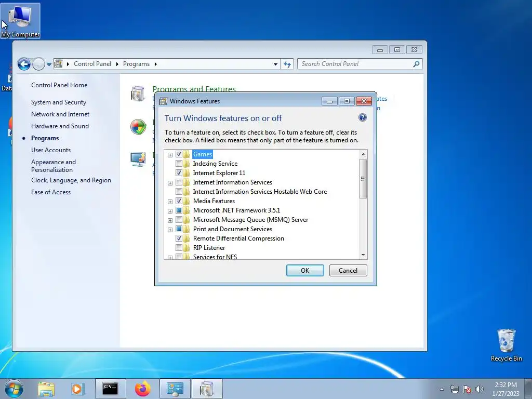The width and height of the screenshot is (532, 399).
Task: Click the Forward arrow in Control Panel
Action: [38, 64]
